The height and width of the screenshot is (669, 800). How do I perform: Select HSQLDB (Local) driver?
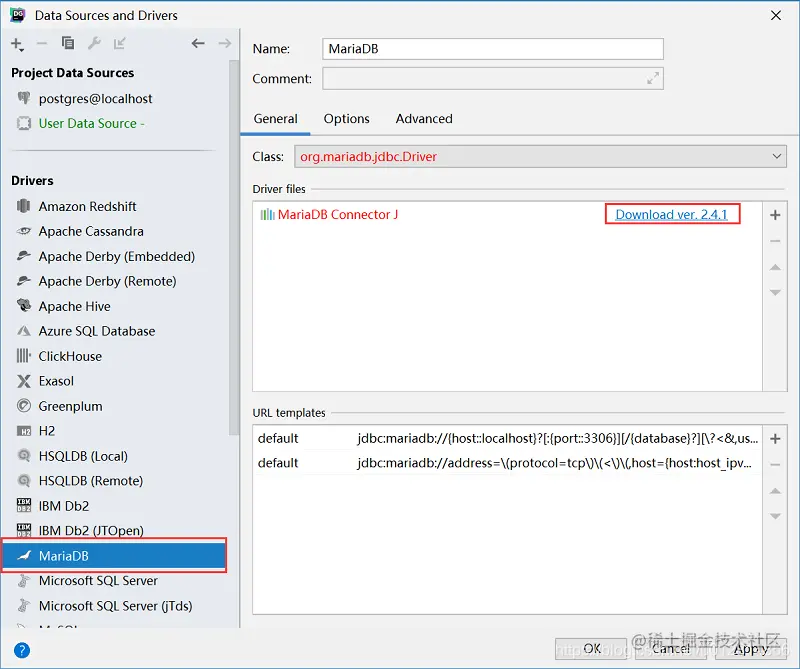[x=83, y=456]
